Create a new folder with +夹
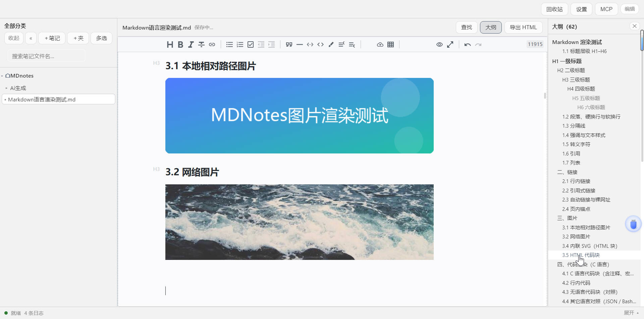Screen dimensions: 644x319 click(x=78, y=38)
